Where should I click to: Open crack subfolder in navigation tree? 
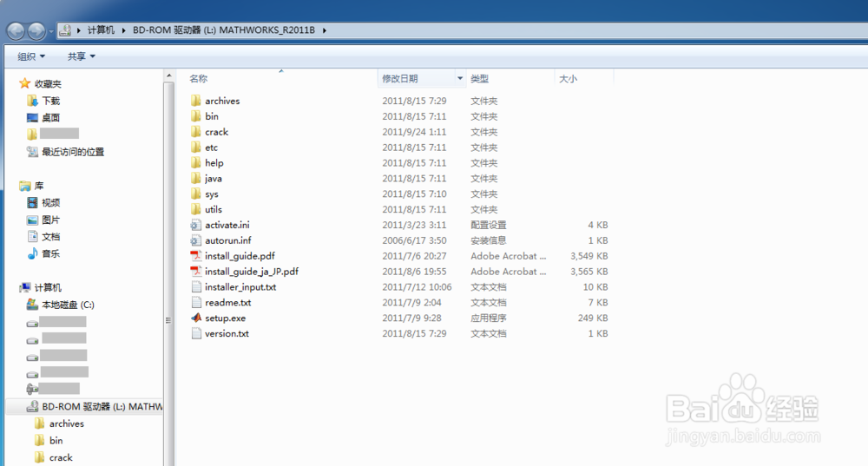61,457
